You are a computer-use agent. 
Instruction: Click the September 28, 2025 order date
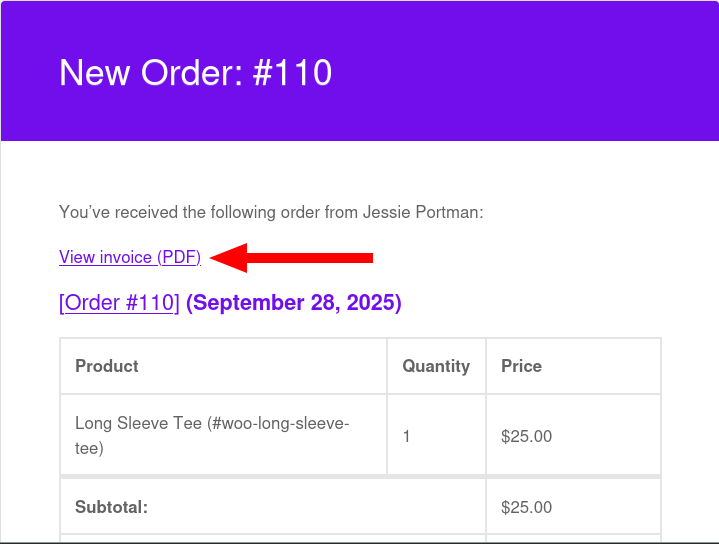(x=294, y=303)
